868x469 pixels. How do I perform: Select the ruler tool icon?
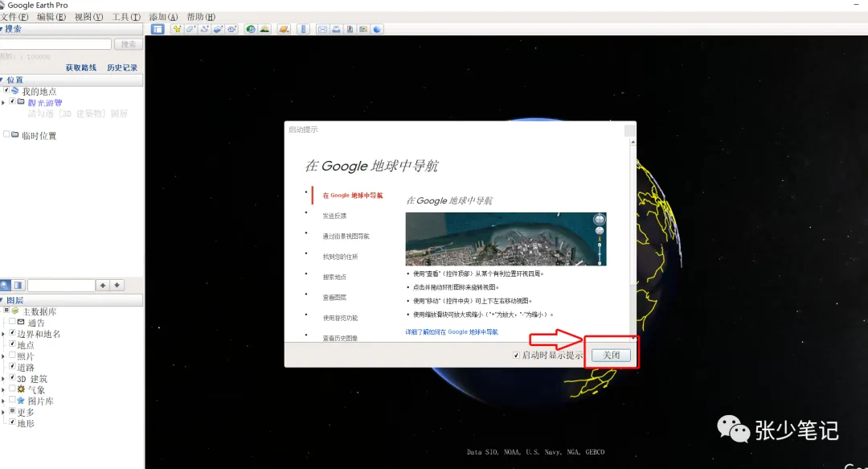(303, 30)
